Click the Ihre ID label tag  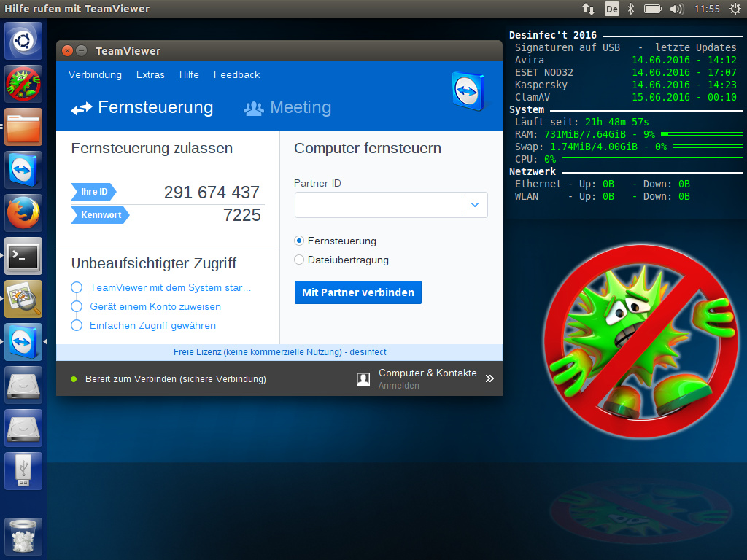coord(93,192)
